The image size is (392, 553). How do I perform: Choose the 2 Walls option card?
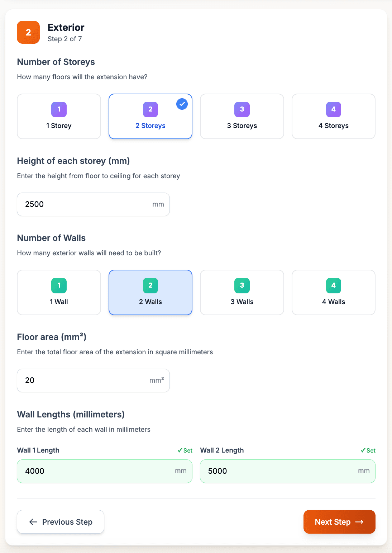tap(150, 293)
